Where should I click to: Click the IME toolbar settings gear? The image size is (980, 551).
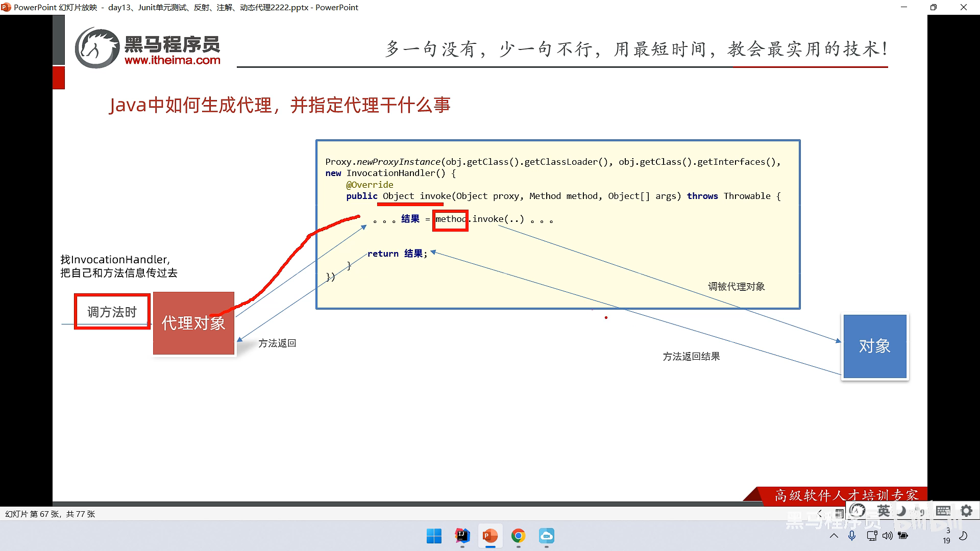pyautogui.click(x=966, y=511)
